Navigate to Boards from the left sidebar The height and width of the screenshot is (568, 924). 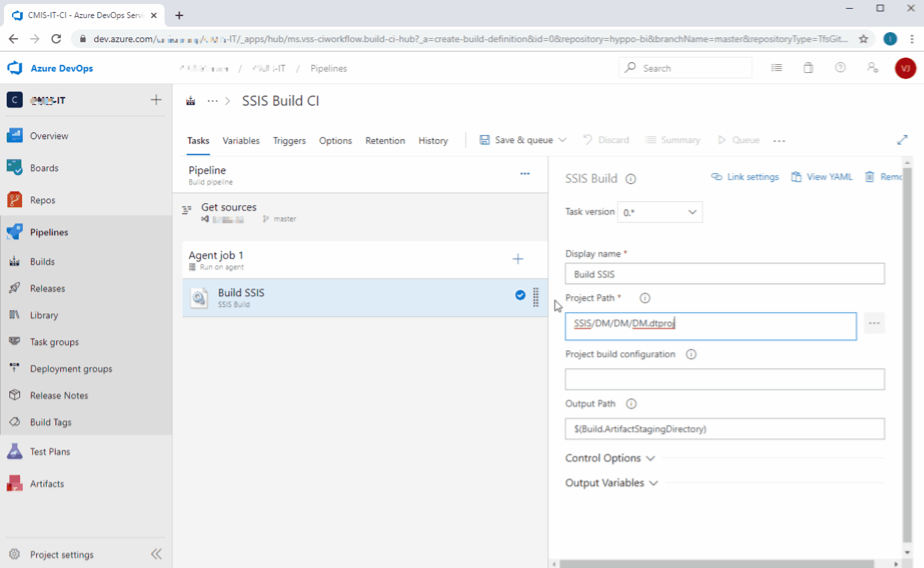click(43, 168)
